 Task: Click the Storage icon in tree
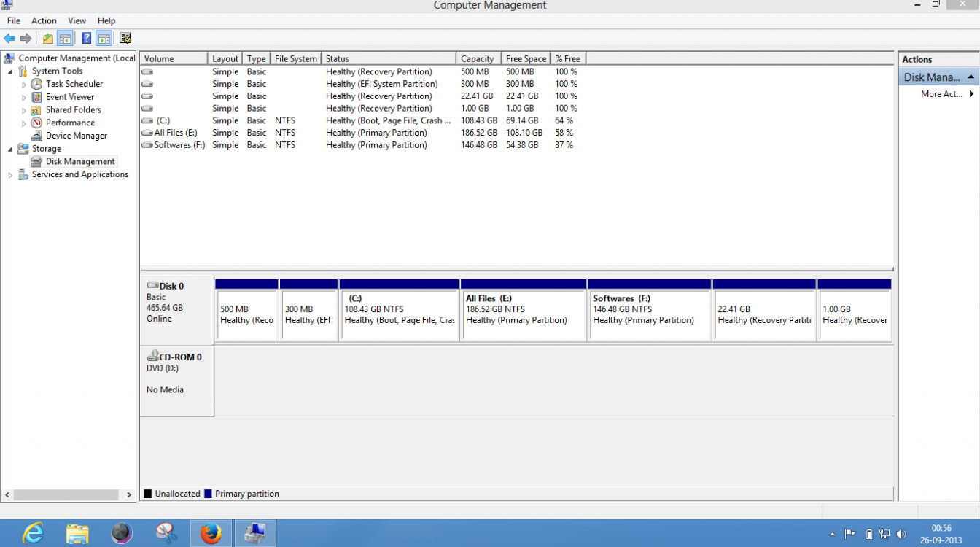(23, 149)
